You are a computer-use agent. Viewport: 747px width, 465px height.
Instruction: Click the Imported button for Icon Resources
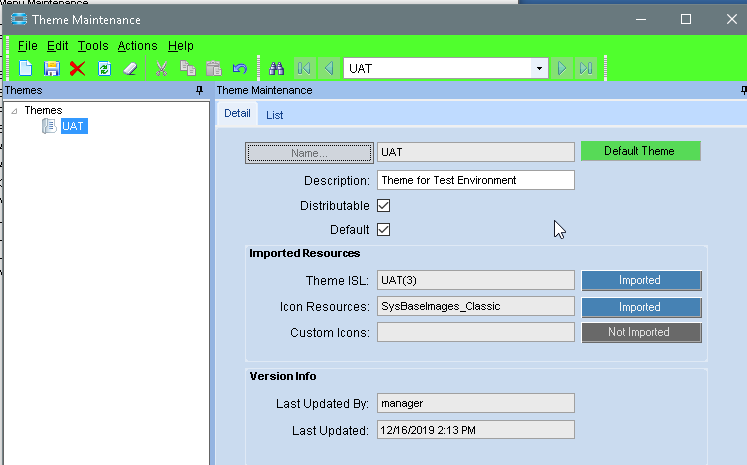641,307
